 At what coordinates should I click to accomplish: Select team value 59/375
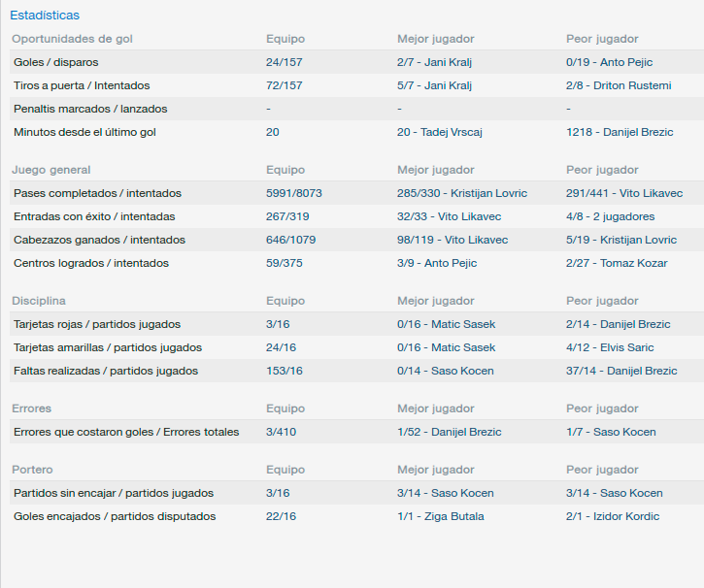[x=284, y=263]
